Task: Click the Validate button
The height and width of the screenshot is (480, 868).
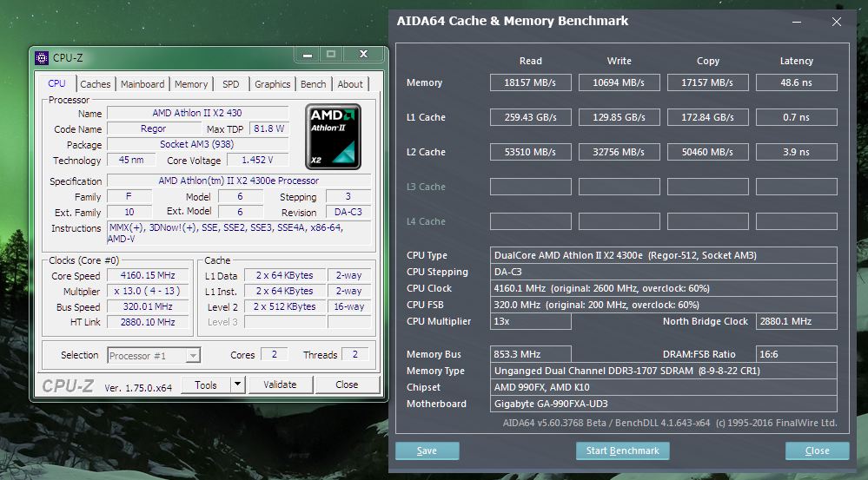Action: pos(280,385)
